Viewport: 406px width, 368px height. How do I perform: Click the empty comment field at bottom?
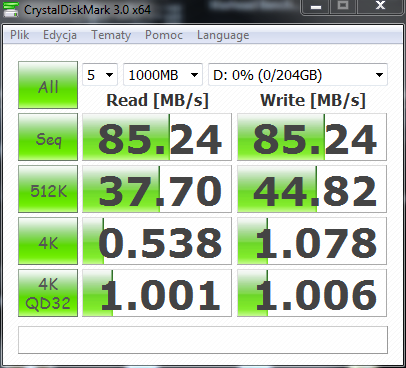(203, 340)
